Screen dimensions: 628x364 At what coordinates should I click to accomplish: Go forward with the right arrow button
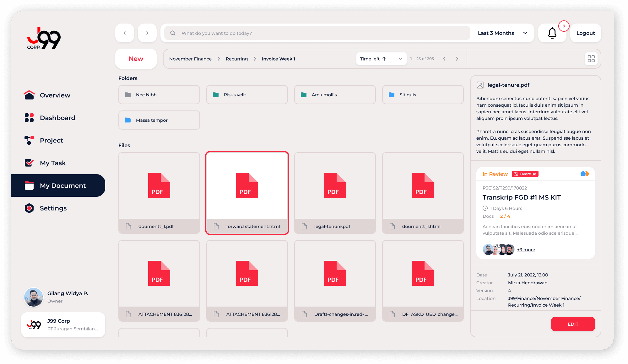pyautogui.click(x=147, y=33)
